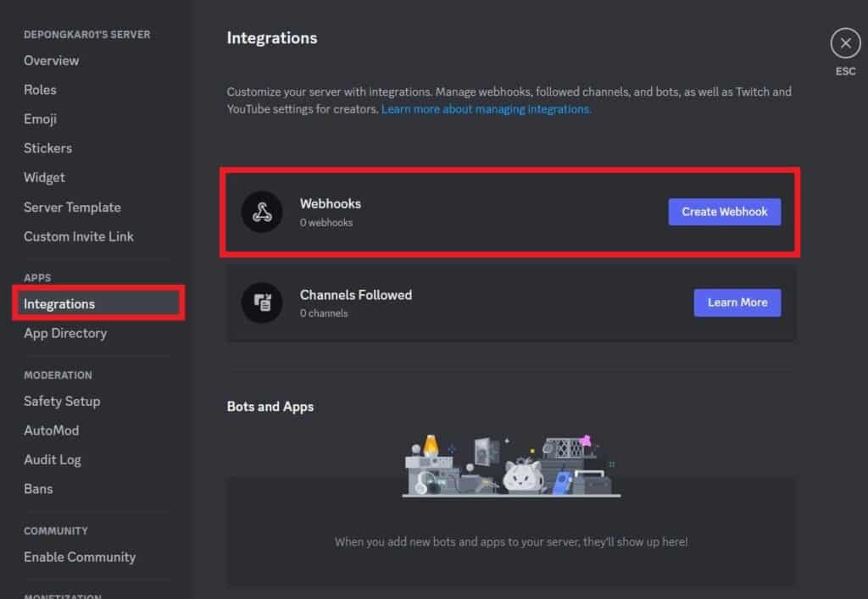The image size is (868, 599).
Task: Click Learn More for Channels Followed
Action: [737, 302]
